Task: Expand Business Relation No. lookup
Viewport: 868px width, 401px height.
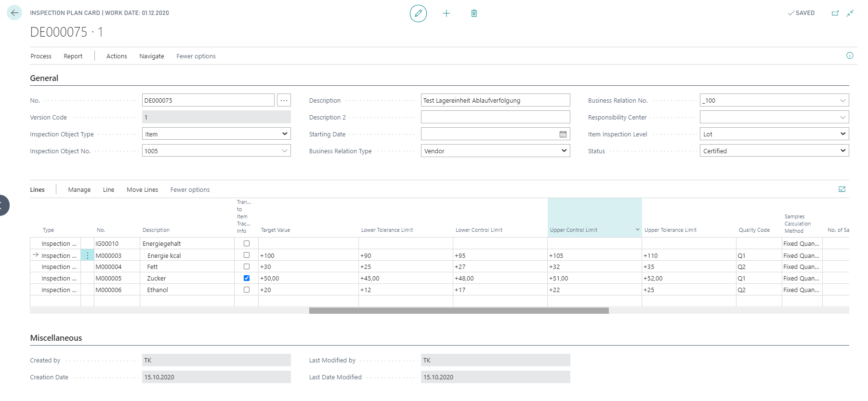Action: click(842, 100)
